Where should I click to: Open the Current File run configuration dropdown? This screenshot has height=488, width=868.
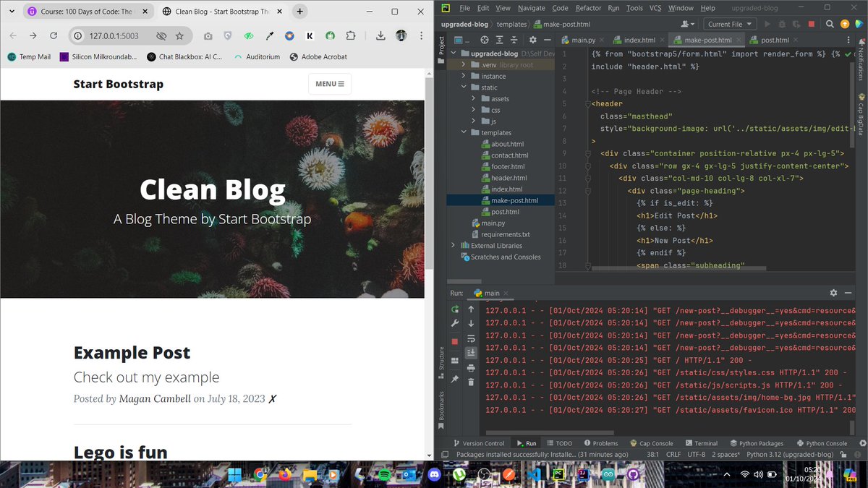(x=729, y=24)
